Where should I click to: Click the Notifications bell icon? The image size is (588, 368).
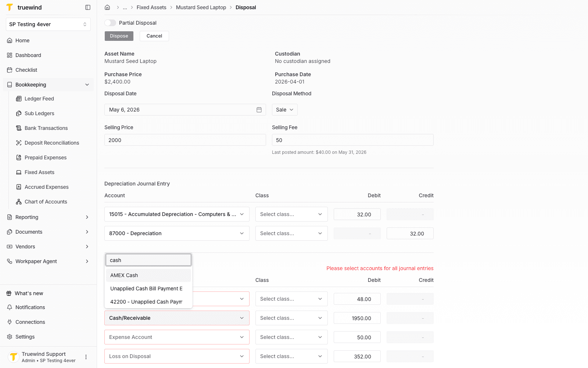pyautogui.click(x=10, y=307)
